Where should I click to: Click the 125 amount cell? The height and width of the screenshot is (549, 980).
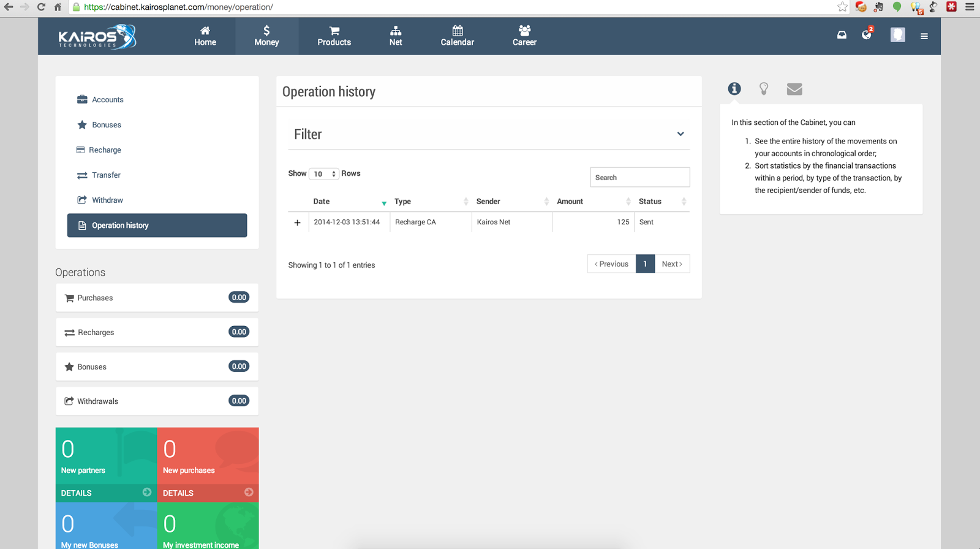pos(593,222)
